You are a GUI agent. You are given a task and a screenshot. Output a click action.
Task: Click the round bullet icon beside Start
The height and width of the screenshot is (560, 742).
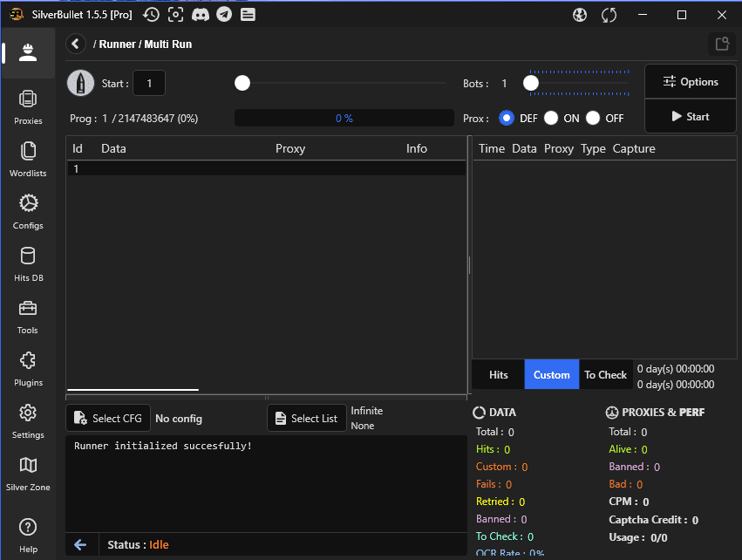pyautogui.click(x=81, y=84)
